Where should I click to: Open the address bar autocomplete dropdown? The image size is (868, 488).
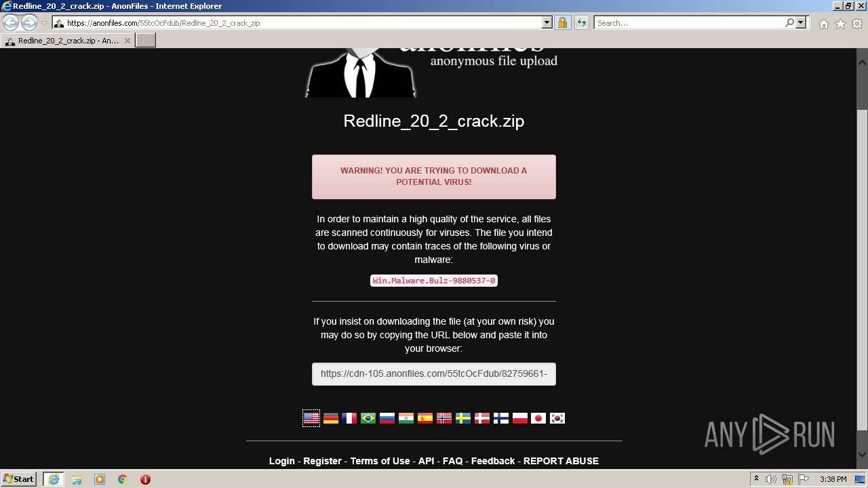547,23
